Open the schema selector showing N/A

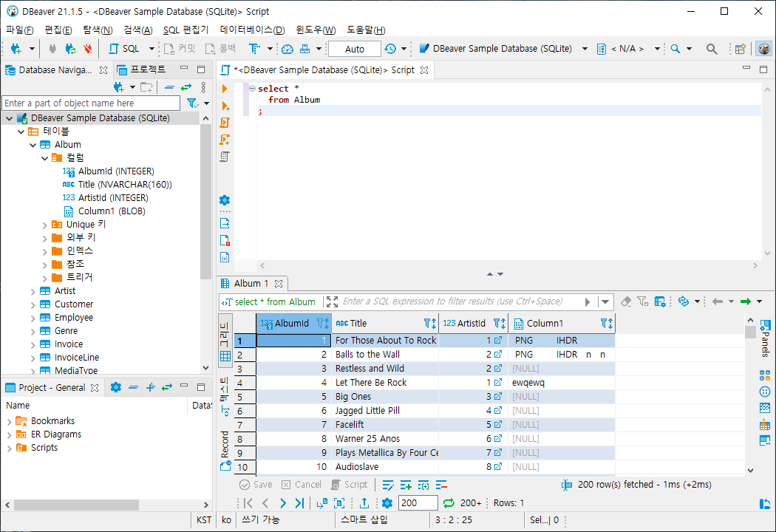(628, 49)
